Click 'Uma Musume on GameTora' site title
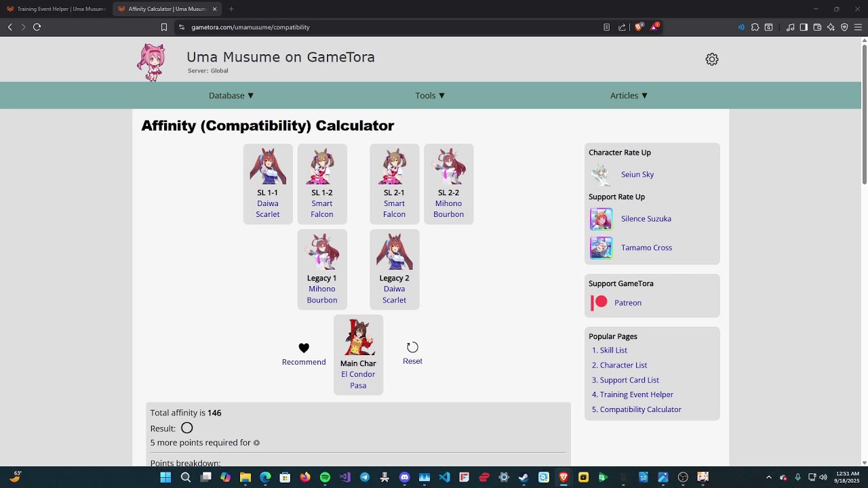Image resolution: width=868 pixels, height=488 pixels. pyautogui.click(x=281, y=57)
